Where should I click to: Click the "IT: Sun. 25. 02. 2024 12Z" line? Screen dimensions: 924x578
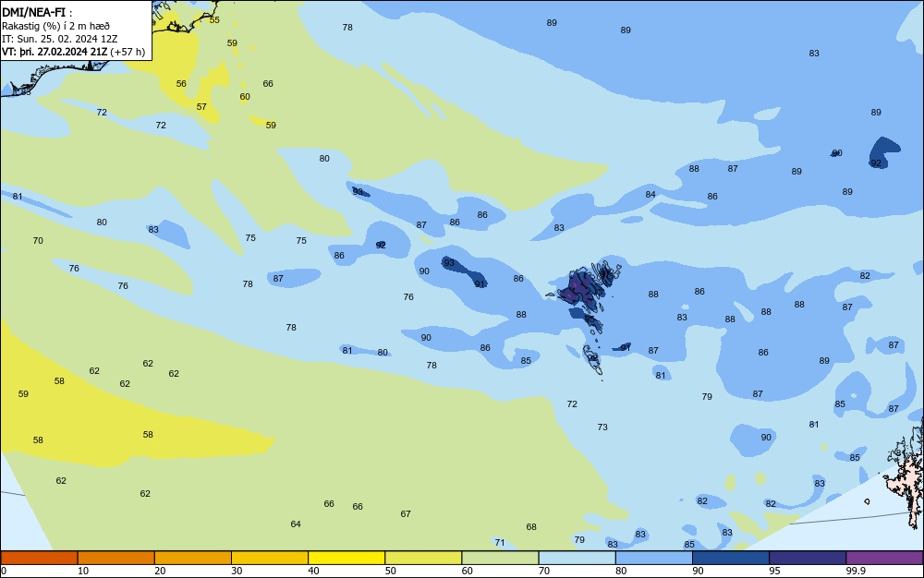pyautogui.click(x=59, y=39)
